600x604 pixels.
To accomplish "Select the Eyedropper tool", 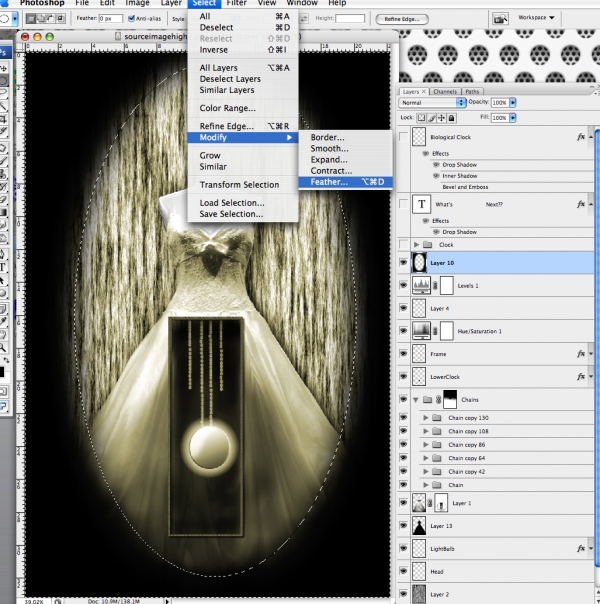I will 3,321.
